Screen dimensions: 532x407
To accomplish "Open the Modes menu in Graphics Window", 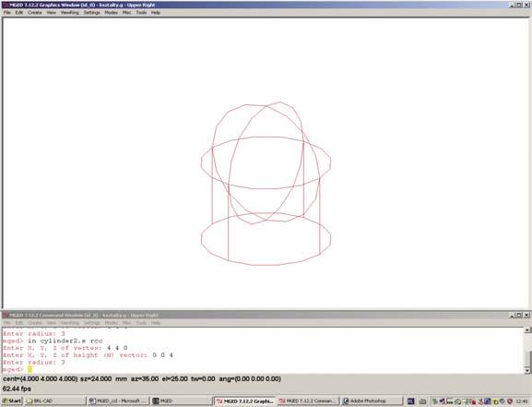I will click(111, 13).
